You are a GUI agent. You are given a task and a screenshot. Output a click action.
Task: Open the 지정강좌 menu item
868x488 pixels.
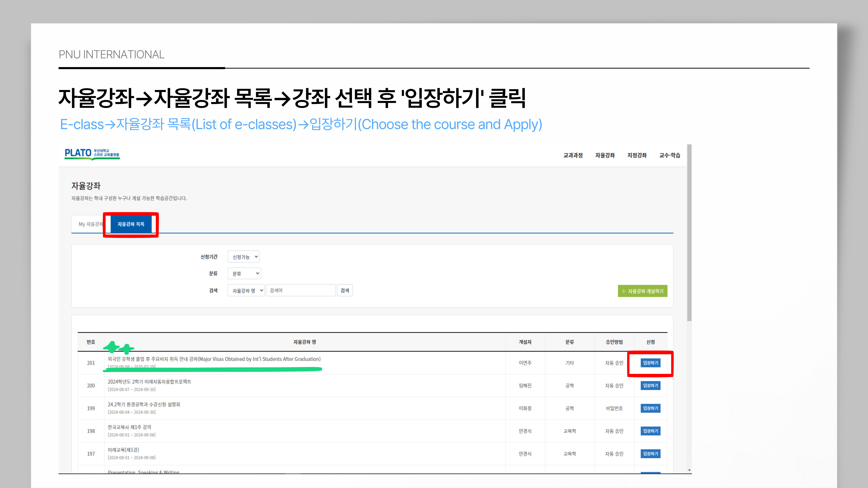click(x=637, y=155)
